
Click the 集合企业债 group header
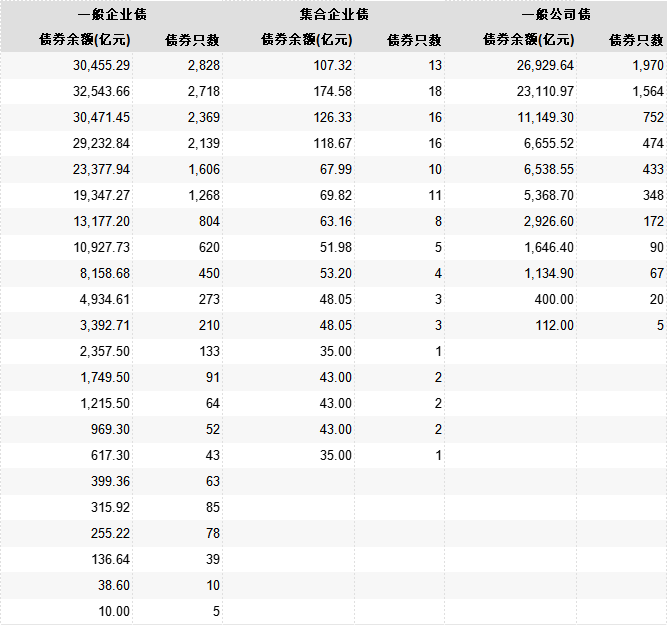click(x=334, y=14)
